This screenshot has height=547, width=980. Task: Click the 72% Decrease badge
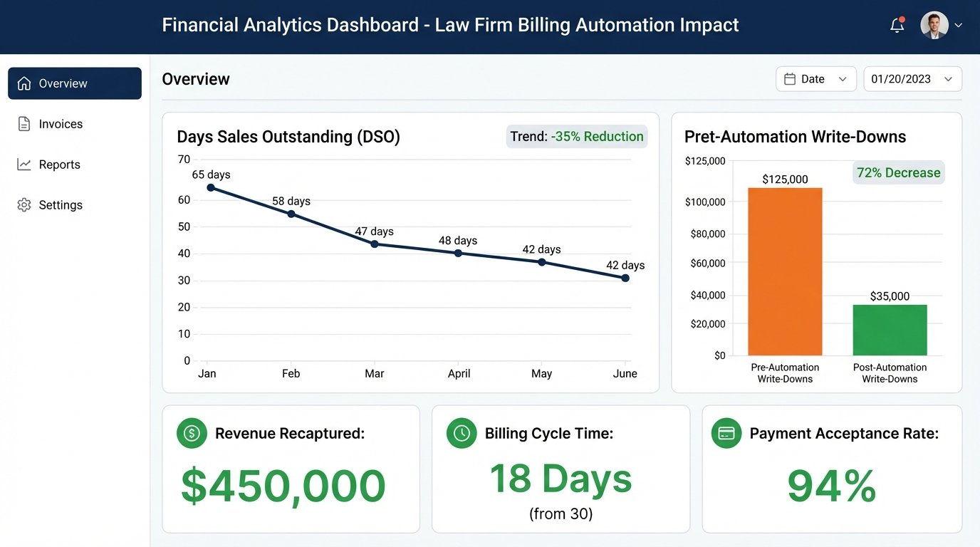(x=898, y=172)
